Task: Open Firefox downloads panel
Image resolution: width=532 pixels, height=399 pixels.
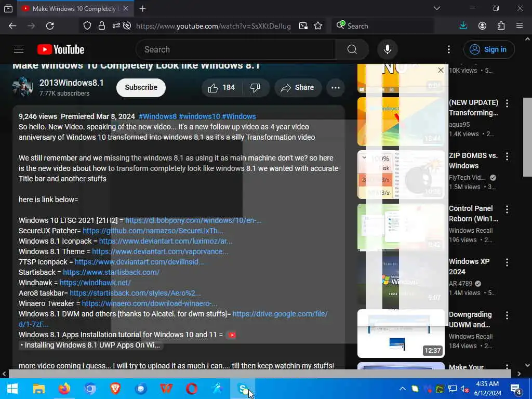Action: coord(463,26)
